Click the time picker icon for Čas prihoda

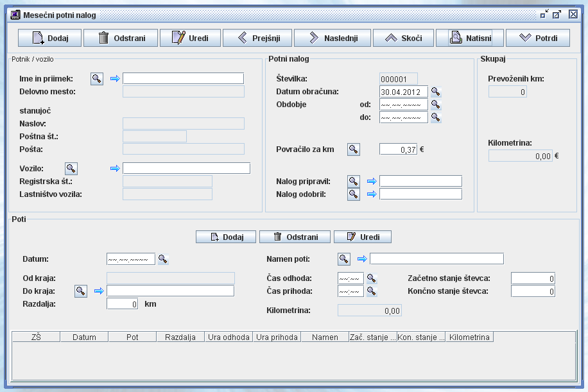pos(371,291)
